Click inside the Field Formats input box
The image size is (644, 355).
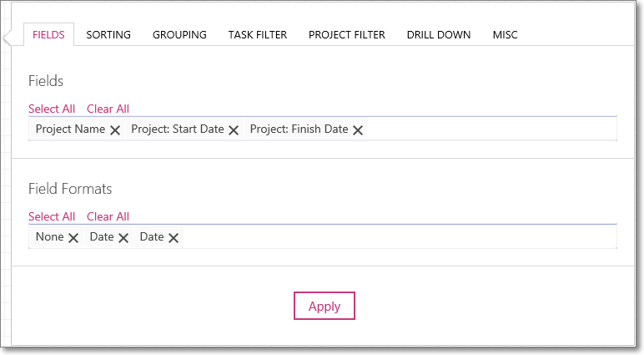pos(399,236)
